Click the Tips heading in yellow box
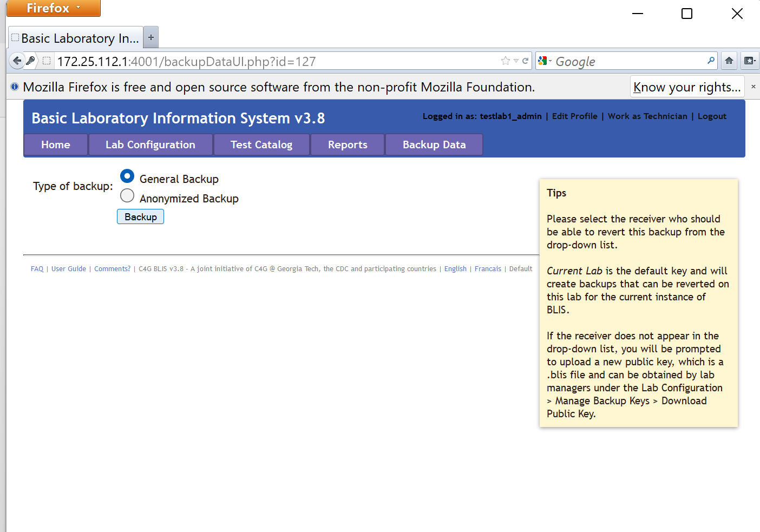The height and width of the screenshot is (532, 760). (556, 193)
